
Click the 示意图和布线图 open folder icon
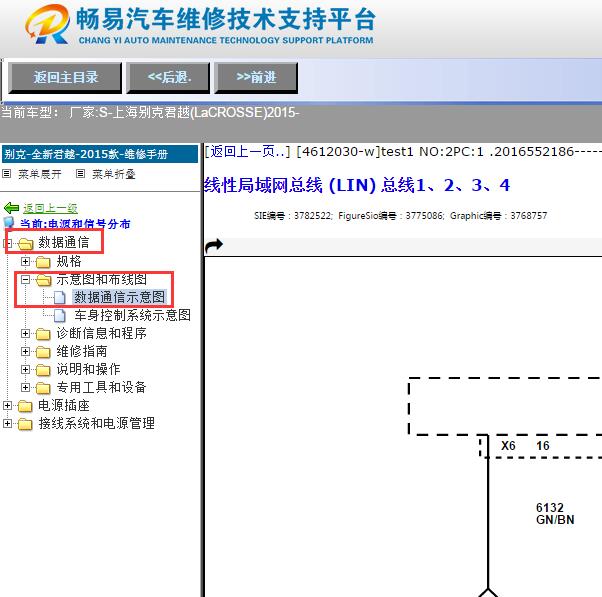coord(43,280)
